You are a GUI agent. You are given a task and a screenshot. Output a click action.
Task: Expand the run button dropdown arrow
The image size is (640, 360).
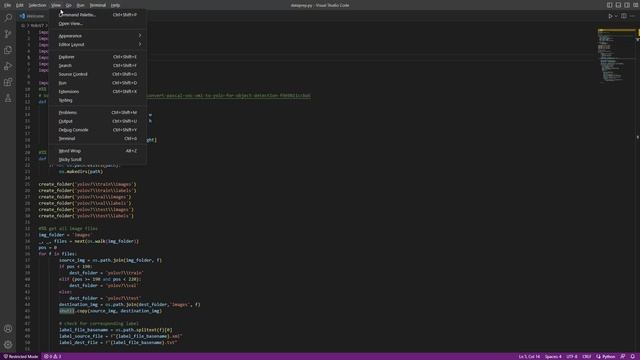click(x=616, y=16)
